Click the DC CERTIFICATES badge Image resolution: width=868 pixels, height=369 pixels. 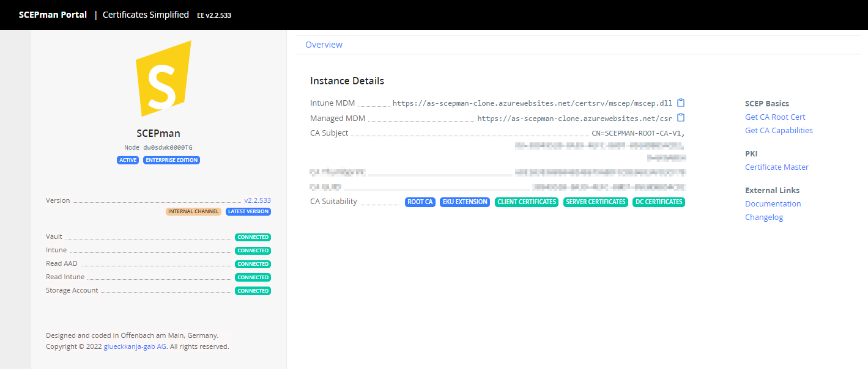click(x=659, y=202)
